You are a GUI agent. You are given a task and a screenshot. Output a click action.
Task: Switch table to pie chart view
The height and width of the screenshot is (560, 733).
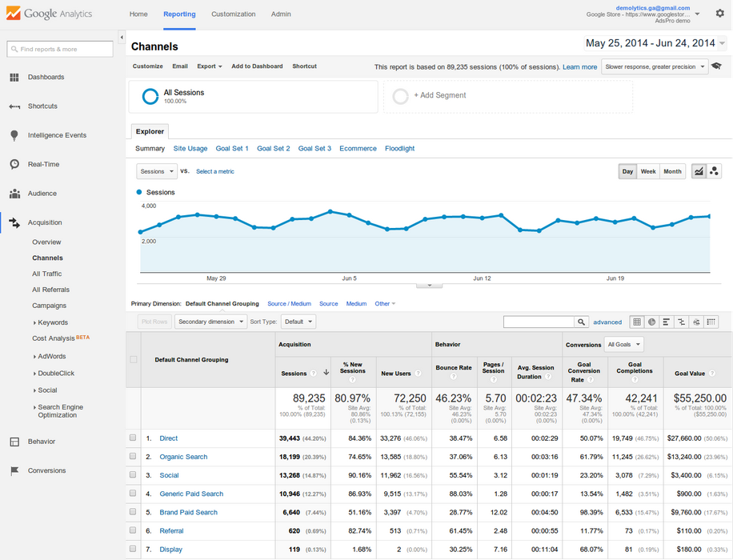pyautogui.click(x=651, y=322)
